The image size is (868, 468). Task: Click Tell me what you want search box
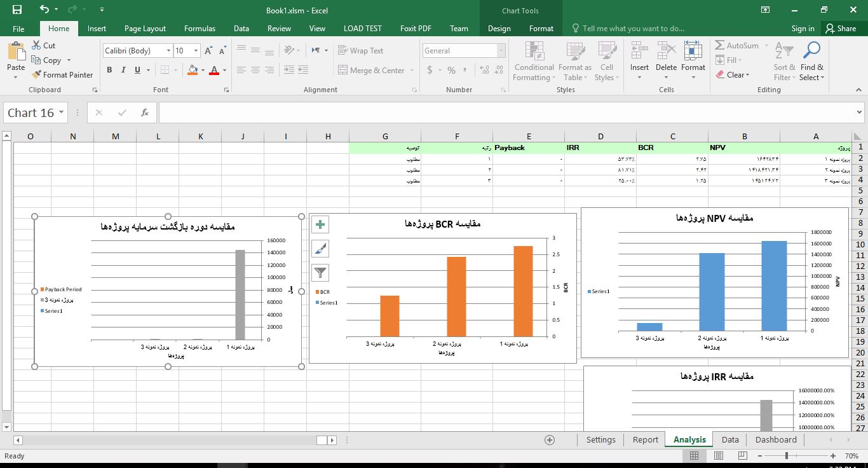(x=628, y=29)
